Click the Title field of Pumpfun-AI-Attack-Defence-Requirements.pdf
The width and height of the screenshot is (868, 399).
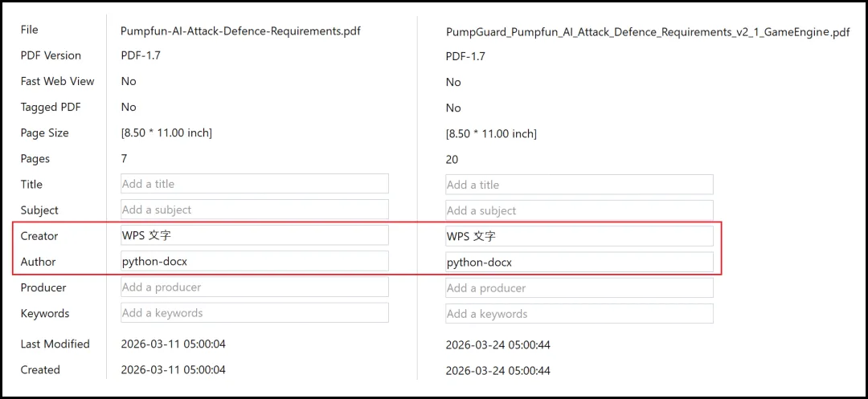tap(255, 184)
